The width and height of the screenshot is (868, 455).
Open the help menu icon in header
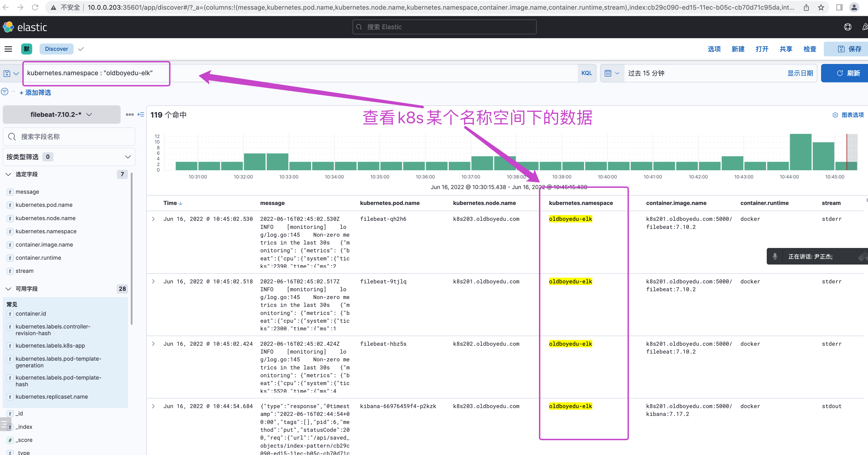[x=848, y=27]
